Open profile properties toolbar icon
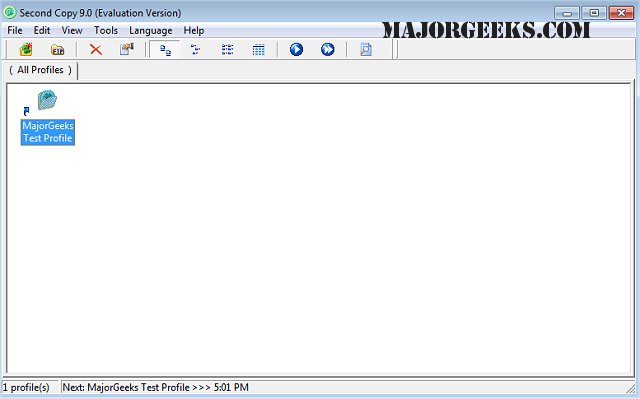This screenshot has width=640, height=399. [x=127, y=50]
